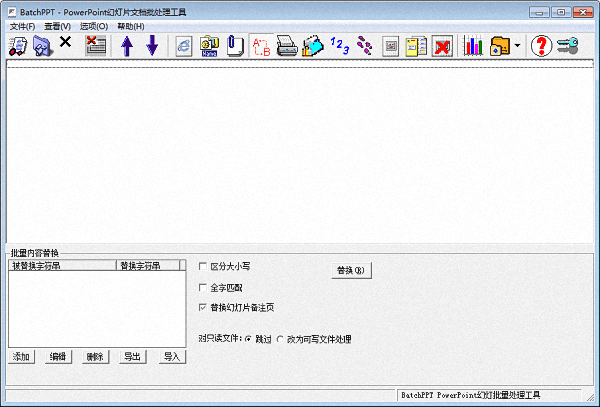The image size is (600, 407).
Task: Click the add files toolbar icon
Action: click(x=18, y=46)
